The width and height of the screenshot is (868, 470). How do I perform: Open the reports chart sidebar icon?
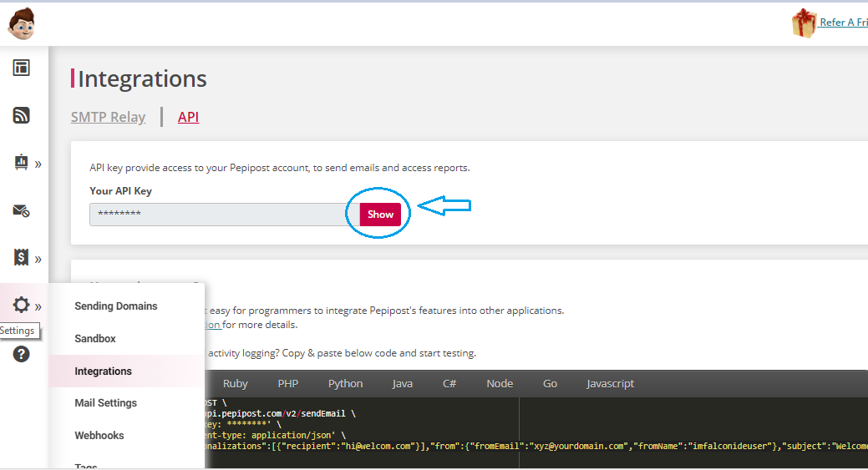21,162
